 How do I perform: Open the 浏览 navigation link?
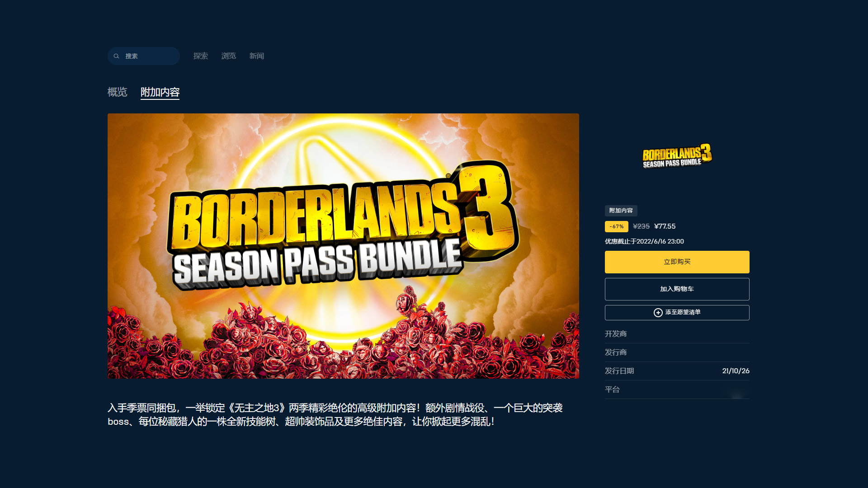point(229,56)
